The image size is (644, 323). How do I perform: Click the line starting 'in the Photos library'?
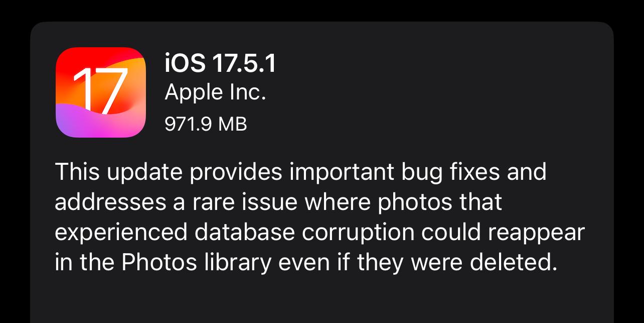306,263
